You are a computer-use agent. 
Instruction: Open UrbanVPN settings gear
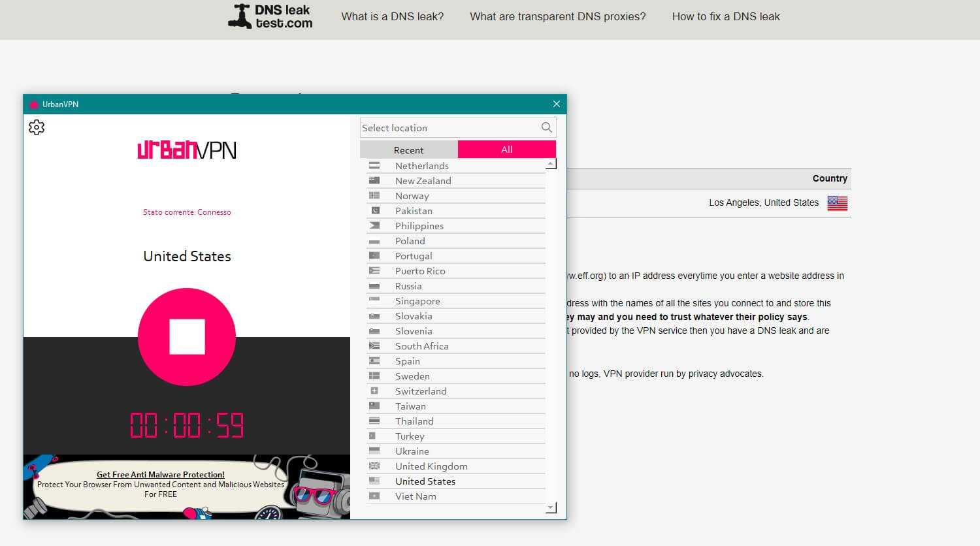pos(37,127)
